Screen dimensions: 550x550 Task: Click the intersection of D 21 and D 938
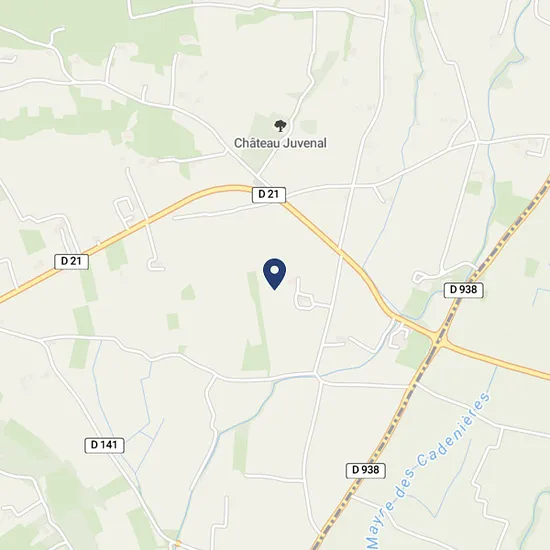click(438, 339)
